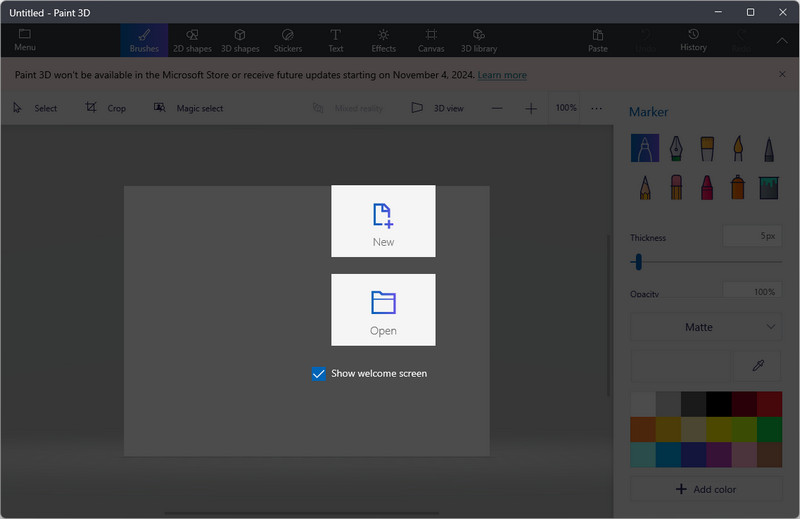This screenshot has height=519, width=800.
Task: Click the Thickness slider handle
Action: click(x=638, y=262)
